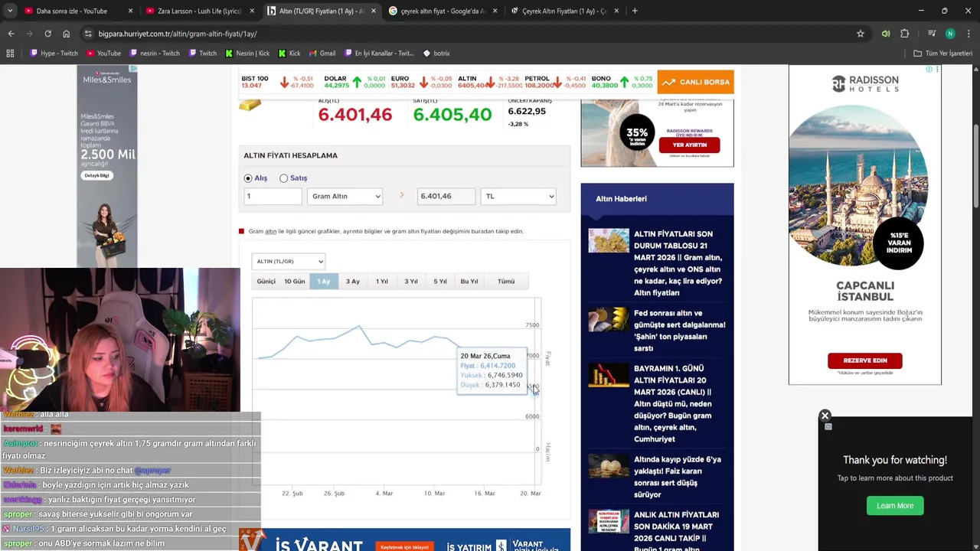980x551 pixels.
Task: Open the browser three-dot menu
Action: [x=968, y=34]
